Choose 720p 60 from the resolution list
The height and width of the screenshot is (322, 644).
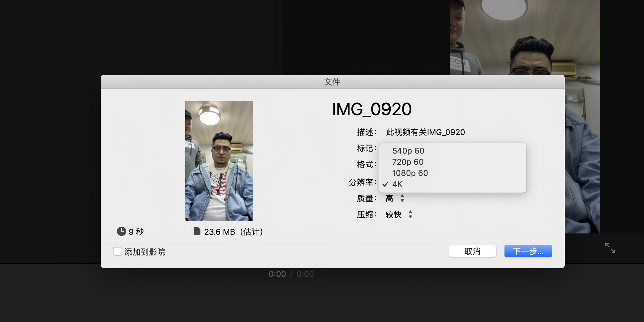[408, 162]
